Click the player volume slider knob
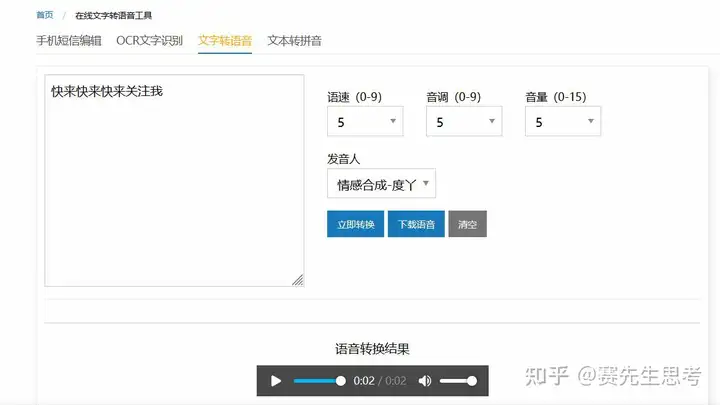The width and height of the screenshot is (720, 405). 472,381
